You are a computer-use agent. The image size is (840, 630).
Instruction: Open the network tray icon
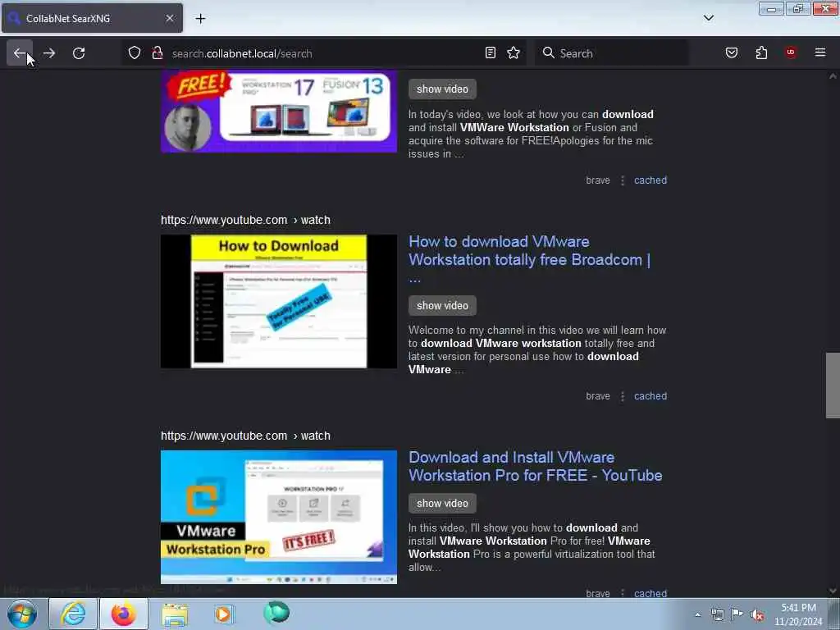click(718, 614)
